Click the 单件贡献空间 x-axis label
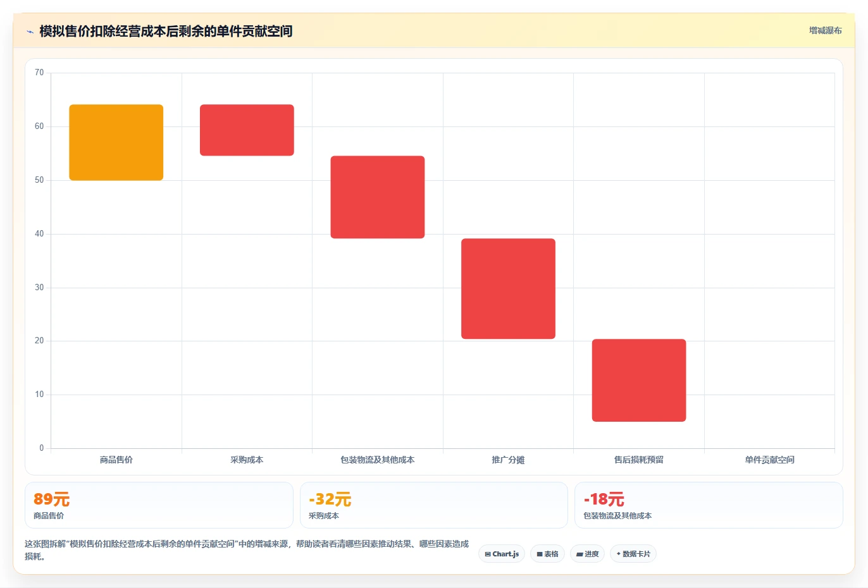The image size is (868, 588). (769, 460)
